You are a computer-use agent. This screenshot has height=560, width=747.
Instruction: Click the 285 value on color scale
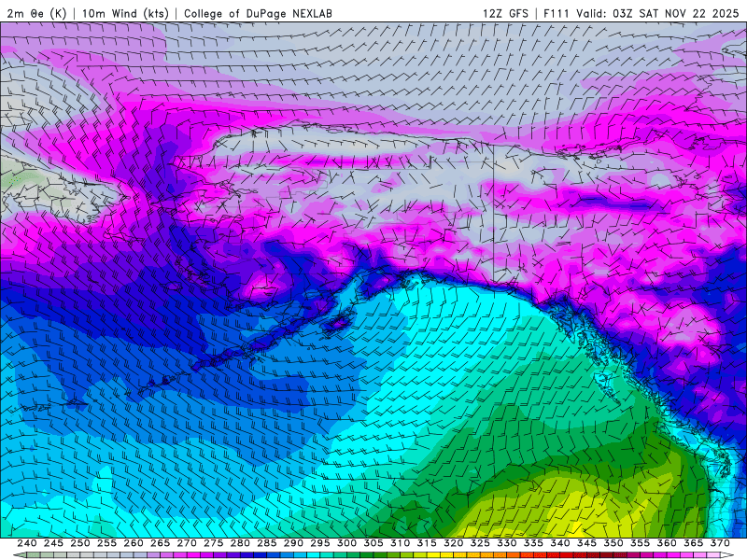pos(267,543)
